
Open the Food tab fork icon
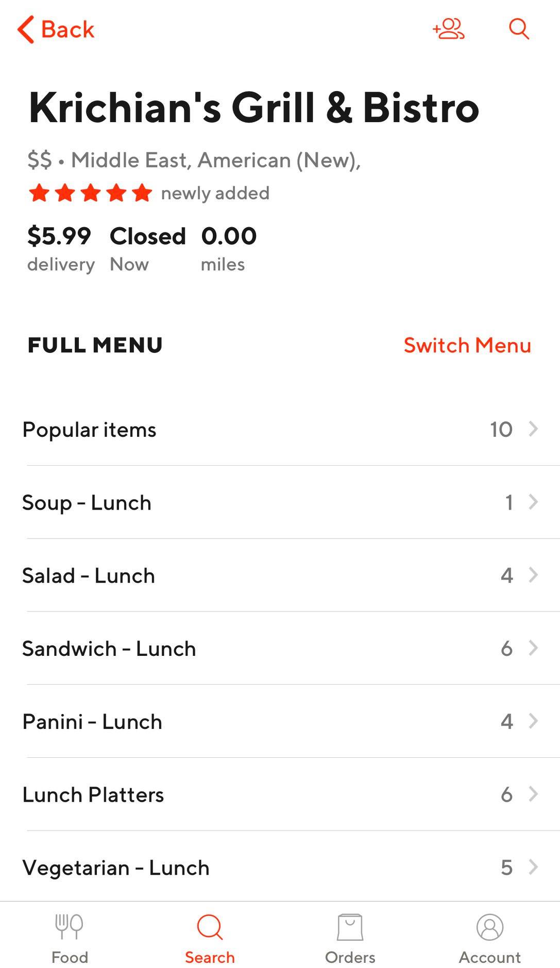pos(69,926)
